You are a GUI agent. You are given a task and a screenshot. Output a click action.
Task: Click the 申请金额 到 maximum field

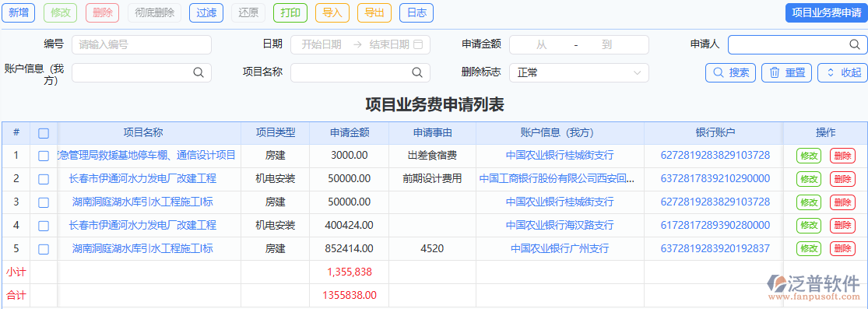tap(607, 45)
